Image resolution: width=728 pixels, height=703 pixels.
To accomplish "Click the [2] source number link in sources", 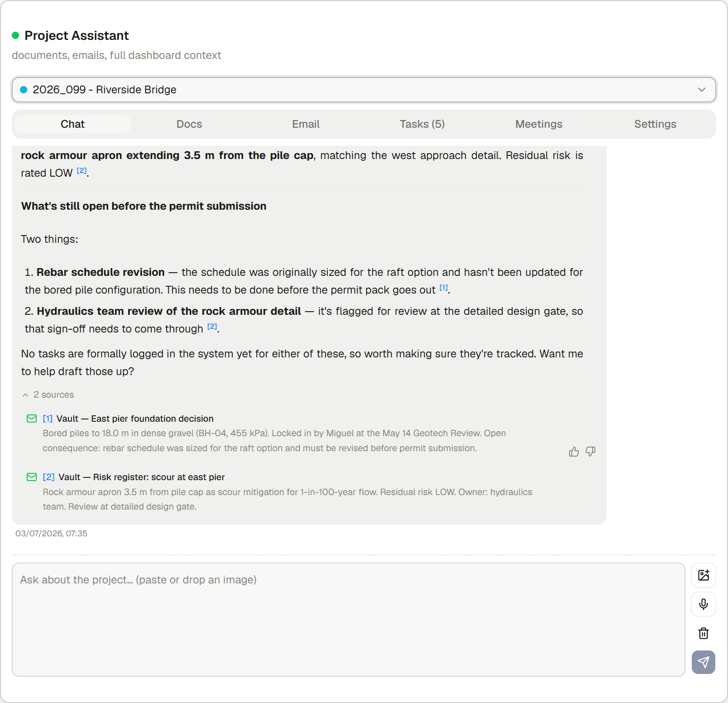I will tap(48, 477).
